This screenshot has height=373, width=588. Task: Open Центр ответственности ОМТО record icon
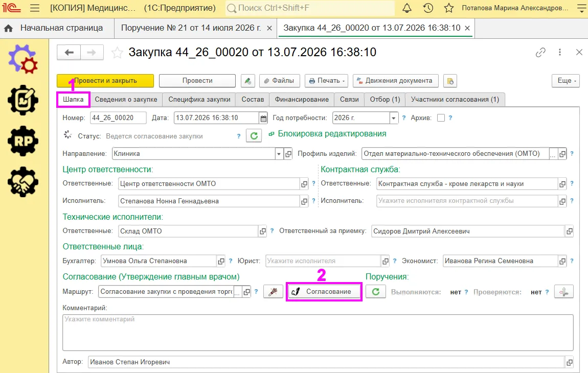coord(304,183)
